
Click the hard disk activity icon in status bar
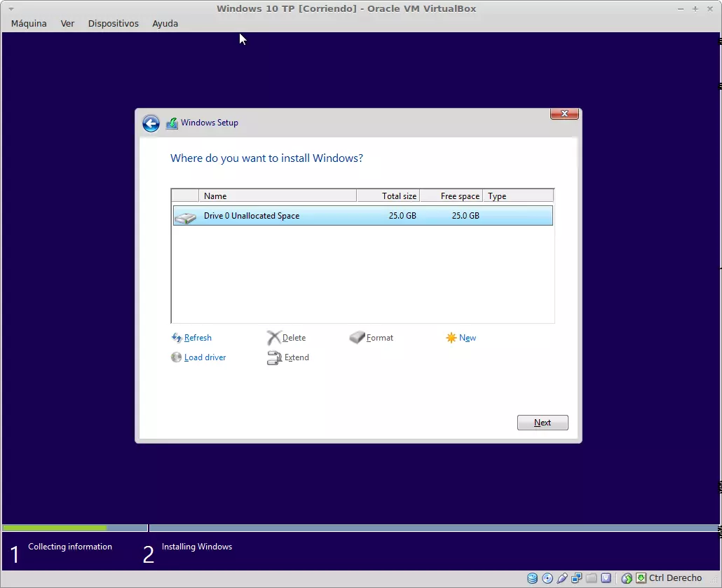point(533,578)
